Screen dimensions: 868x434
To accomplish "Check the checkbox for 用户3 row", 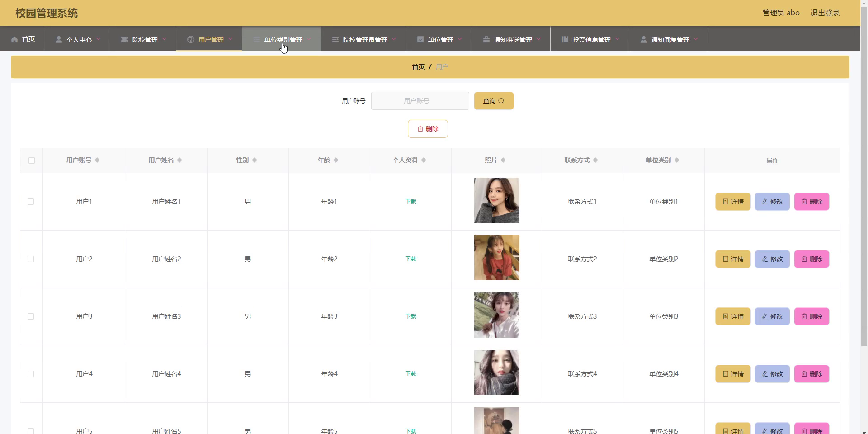I will coord(31,316).
